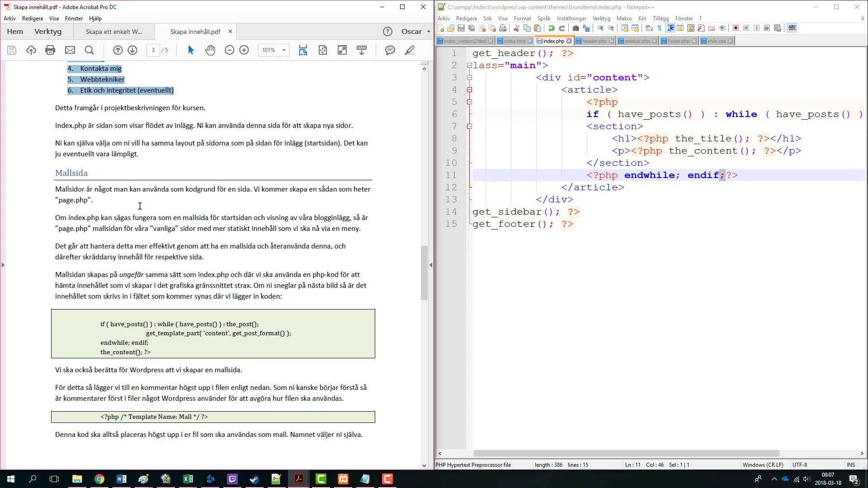Viewport: 868px width, 488px height.
Task: Open the comment speech bubble tool
Action: [x=390, y=50]
